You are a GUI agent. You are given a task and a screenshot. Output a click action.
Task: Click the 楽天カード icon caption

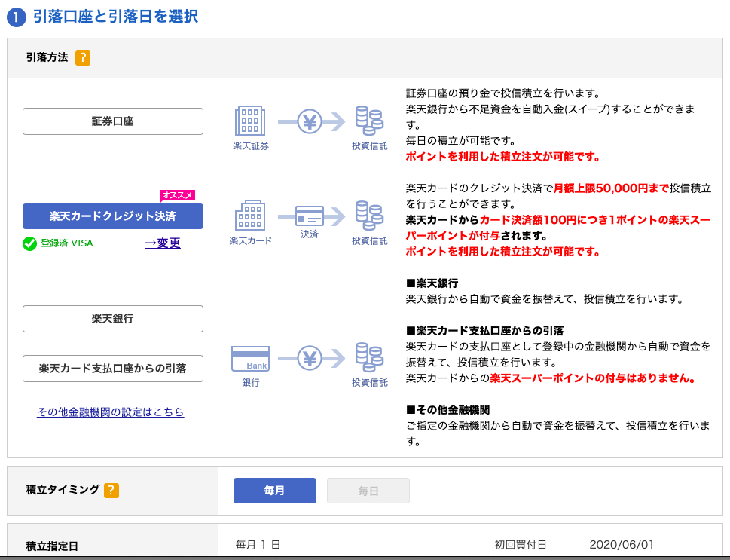point(250,241)
